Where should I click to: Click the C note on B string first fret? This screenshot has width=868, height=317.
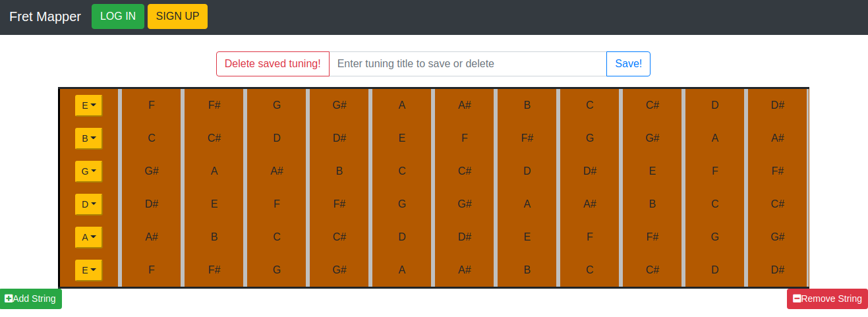coord(152,138)
